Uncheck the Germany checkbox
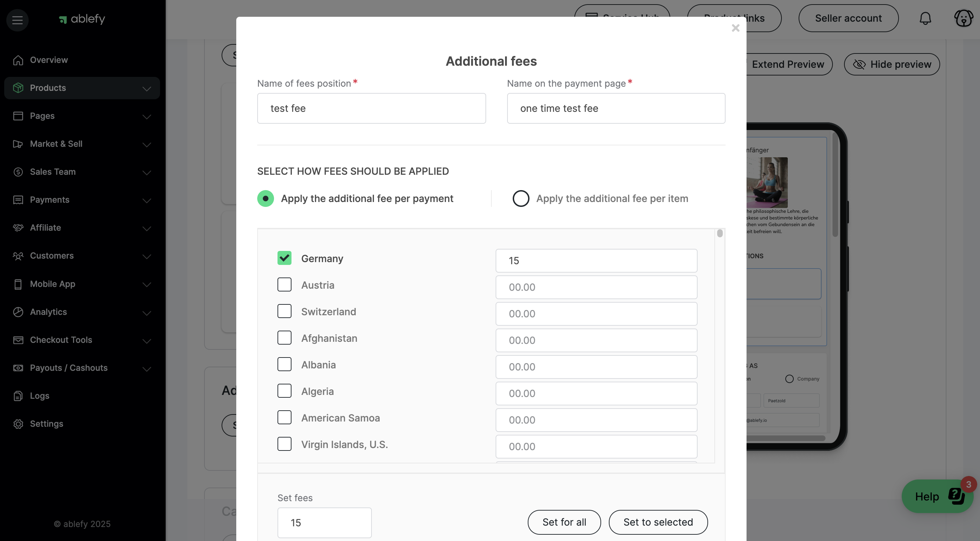This screenshot has height=541, width=980. tap(284, 258)
